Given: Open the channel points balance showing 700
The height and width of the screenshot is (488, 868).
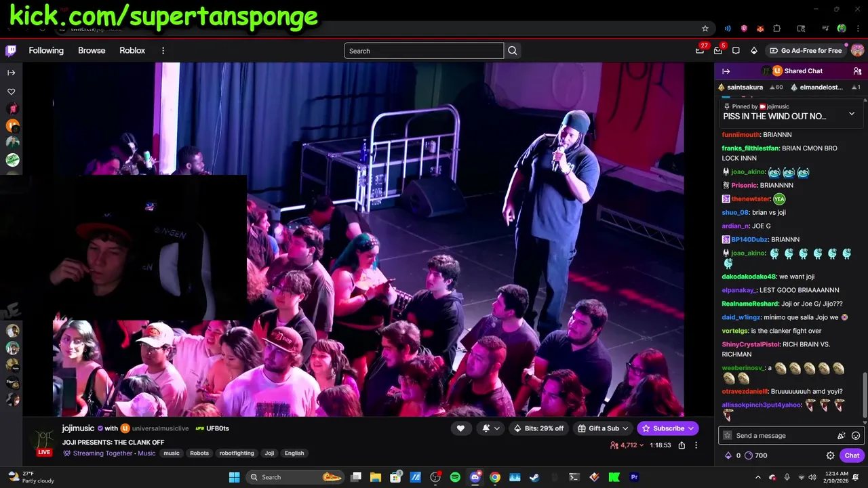Looking at the screenshot, I should (756, 455).
